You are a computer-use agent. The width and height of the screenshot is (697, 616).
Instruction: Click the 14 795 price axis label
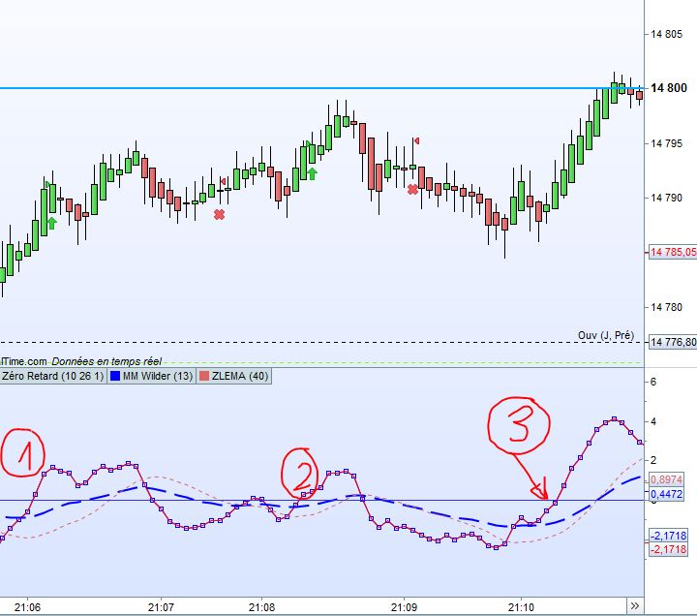(666, 143)
